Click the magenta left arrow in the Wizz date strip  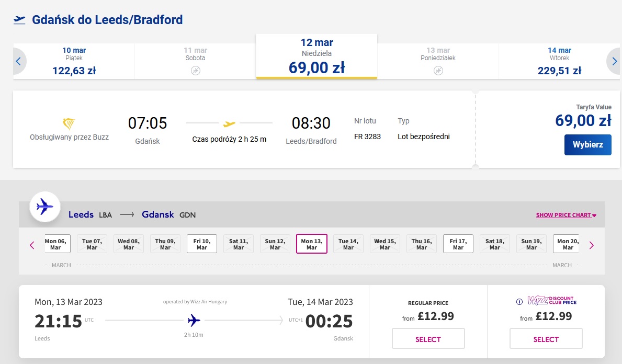[32, 245]
